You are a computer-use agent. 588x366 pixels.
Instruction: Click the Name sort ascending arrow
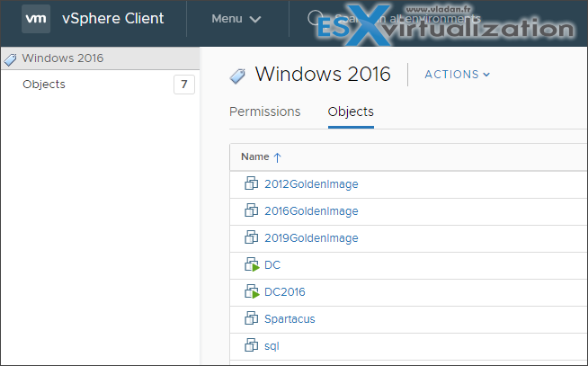(x=277, y=157)
